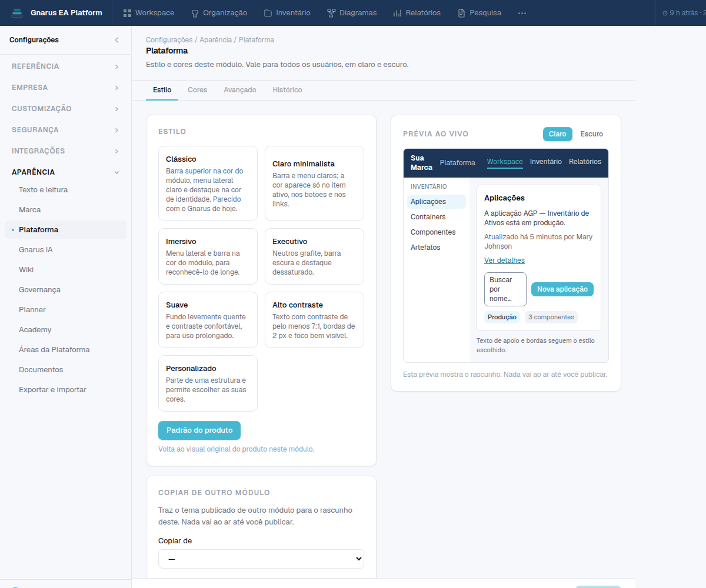Viewport: 706px width, 588px height.
Task: Choose the Executivo style card
Action: point(314,256)
